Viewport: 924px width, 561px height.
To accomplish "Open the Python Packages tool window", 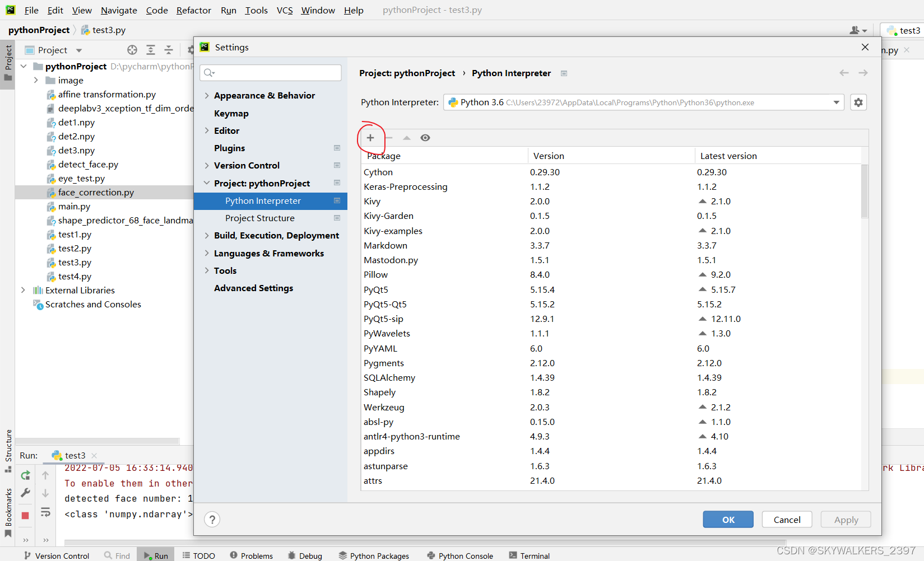I will pyautogui.click(x=374, y=555).
